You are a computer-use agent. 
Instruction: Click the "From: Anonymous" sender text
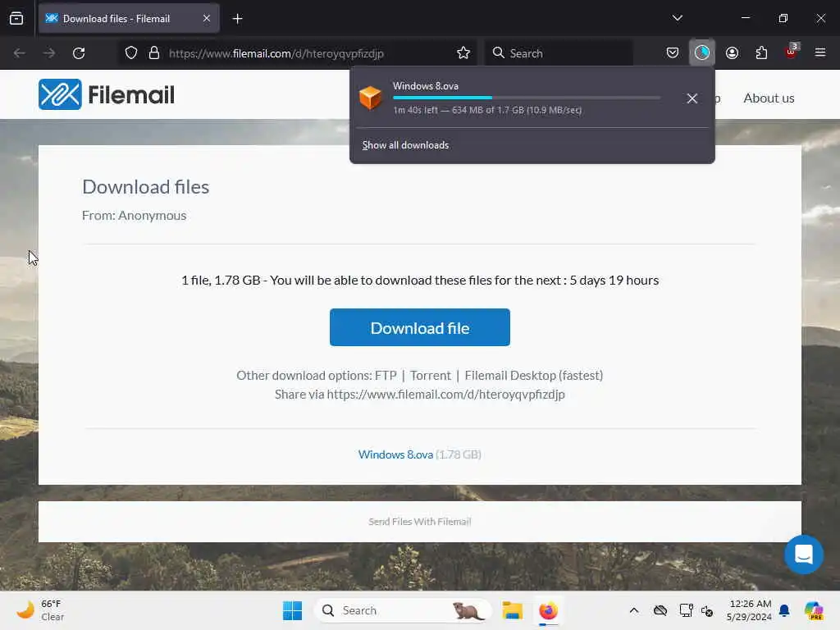pos(134,216)
